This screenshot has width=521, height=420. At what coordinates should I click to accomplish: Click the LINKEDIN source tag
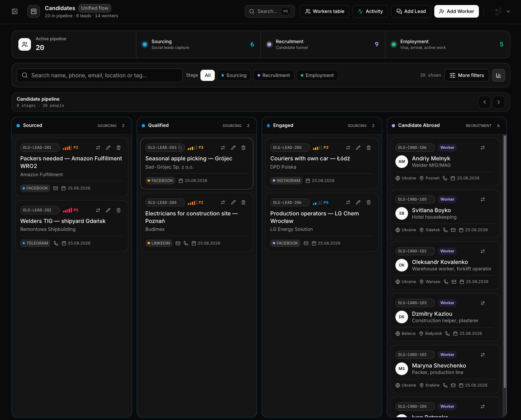coord(159,243)
